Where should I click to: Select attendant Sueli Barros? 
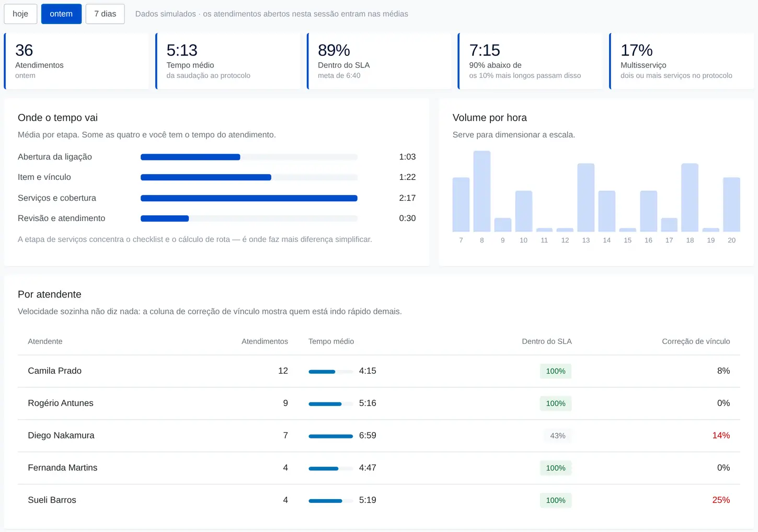52,501
